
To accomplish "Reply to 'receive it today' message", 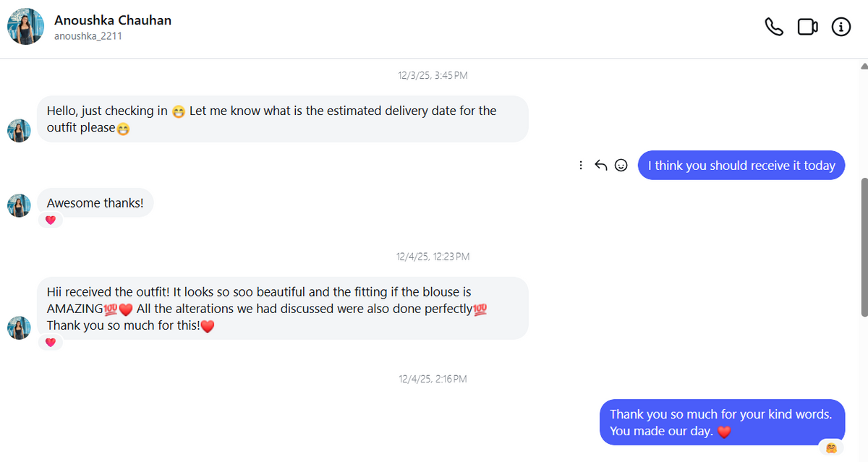I will coord(600,166).
